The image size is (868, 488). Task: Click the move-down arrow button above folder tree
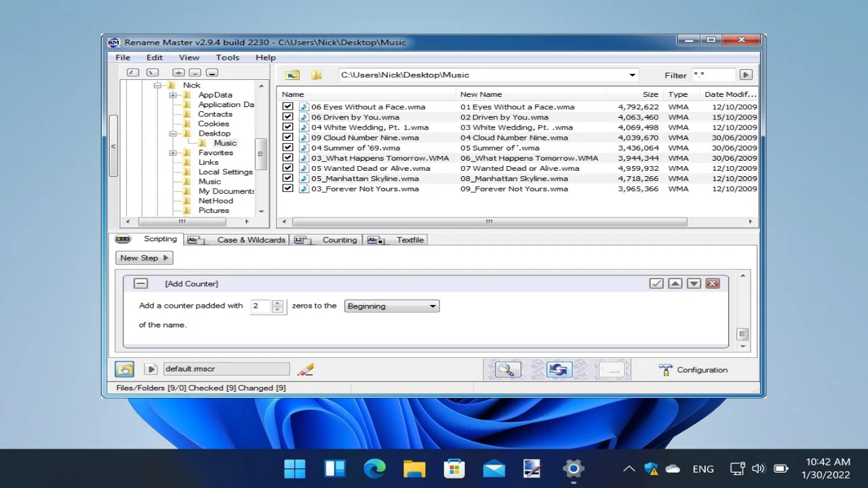[153, 73]
